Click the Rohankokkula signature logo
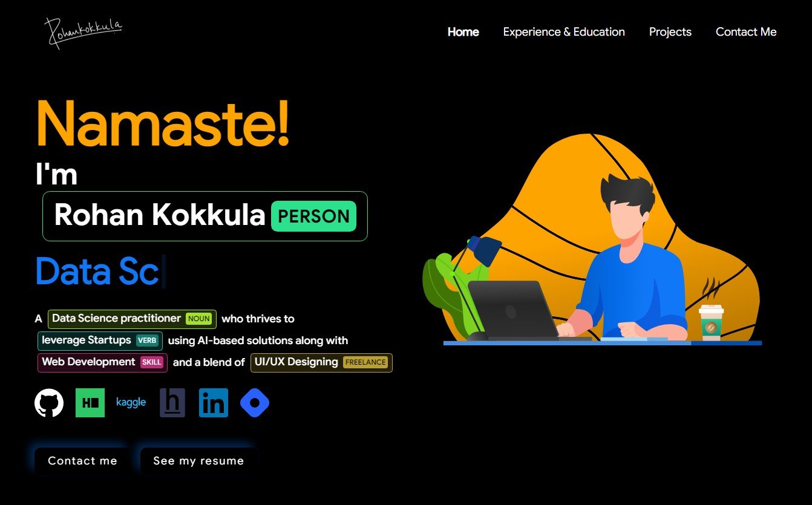 point(84,31)
